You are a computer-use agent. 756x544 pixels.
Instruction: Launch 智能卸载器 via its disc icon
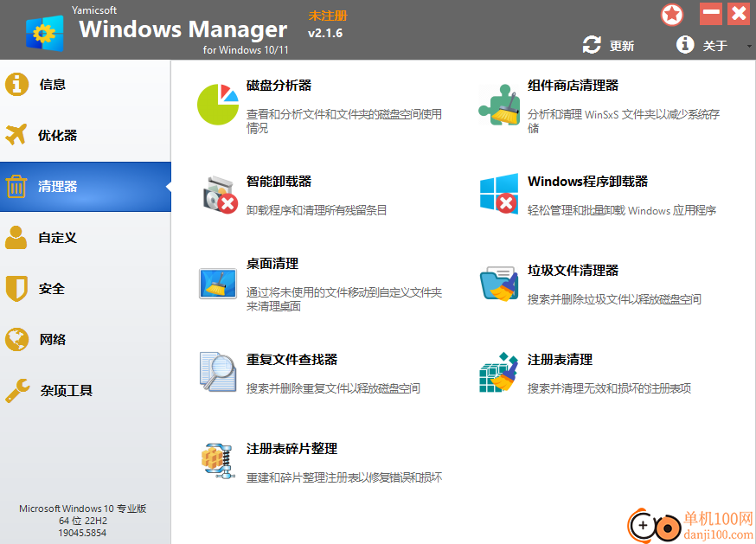221,195
